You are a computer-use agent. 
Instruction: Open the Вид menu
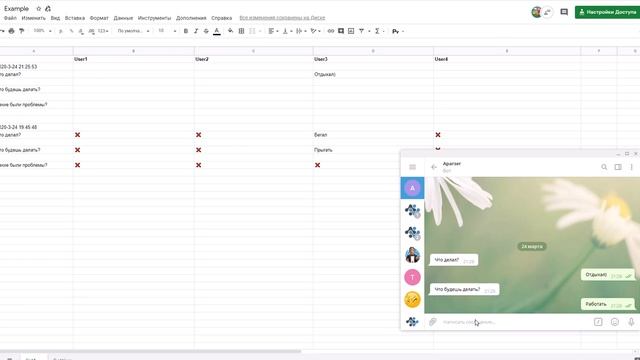click(55, 18)
